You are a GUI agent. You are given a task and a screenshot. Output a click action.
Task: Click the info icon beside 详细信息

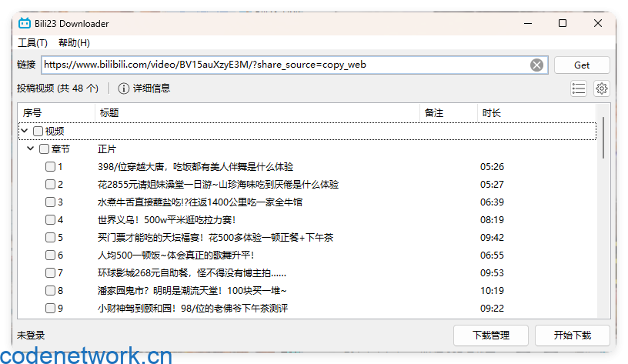tap(123, 88)
